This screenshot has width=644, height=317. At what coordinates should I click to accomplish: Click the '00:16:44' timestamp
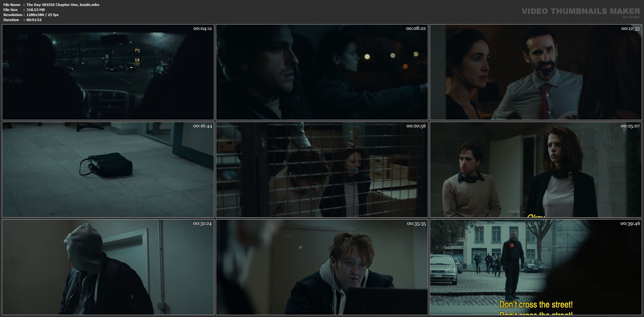(x=203, y=126)
